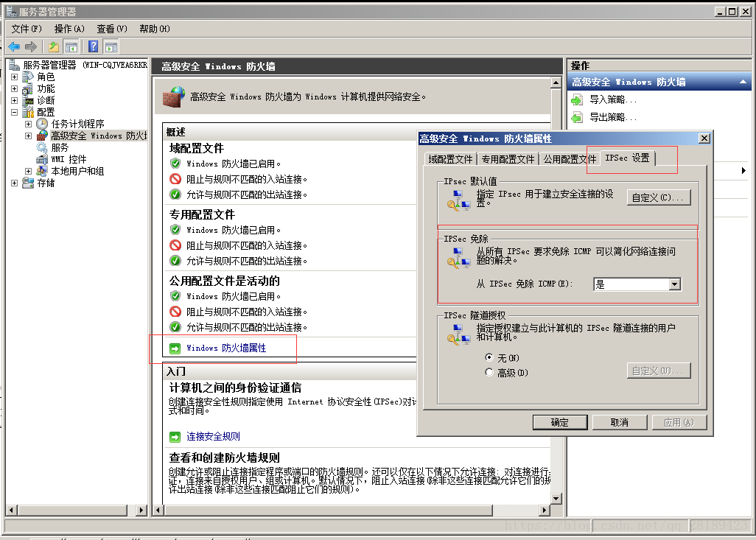Click the tree pane horizontal scrollbar left arrow
The image size is (756, 540).
(x=12, y=510)
